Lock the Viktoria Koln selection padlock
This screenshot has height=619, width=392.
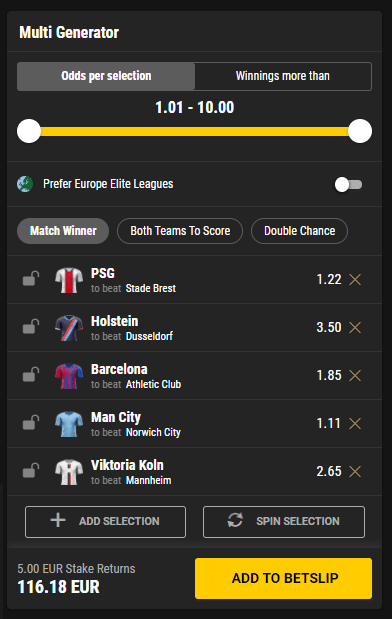(31, 471)
